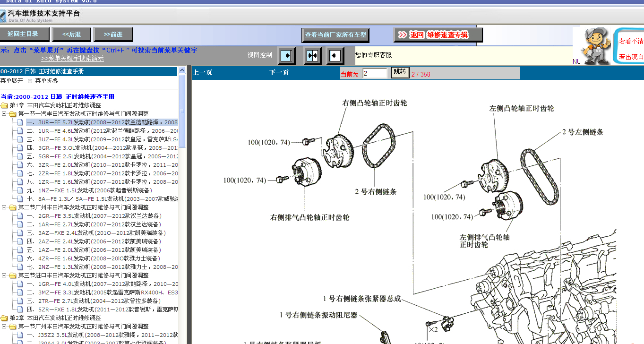
Task: Click 返回 维修速查专辑 button
Action: tap(438, 35)
